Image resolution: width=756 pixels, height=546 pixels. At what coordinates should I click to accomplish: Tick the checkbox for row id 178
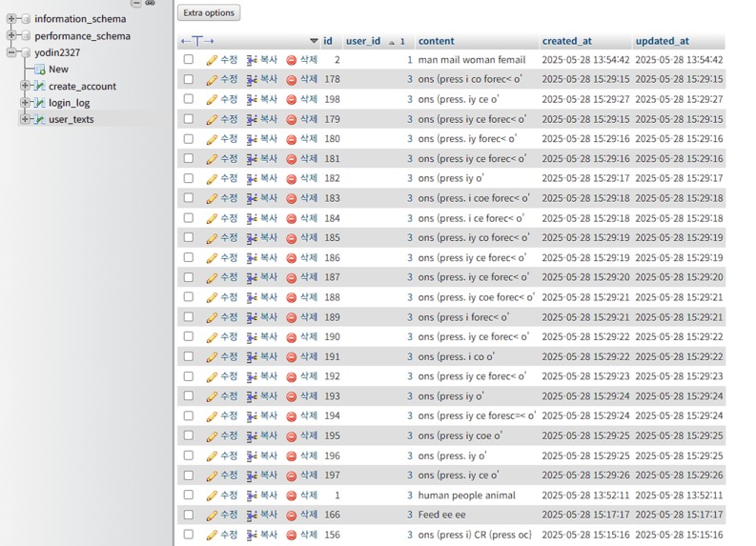[x=189, y=78]
